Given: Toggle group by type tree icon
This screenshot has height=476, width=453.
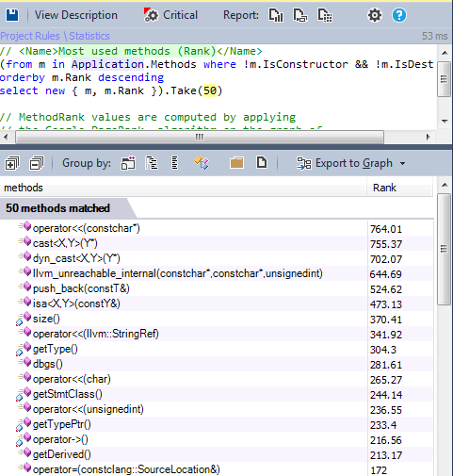Looking at the screenshot, I should (152, 163).
